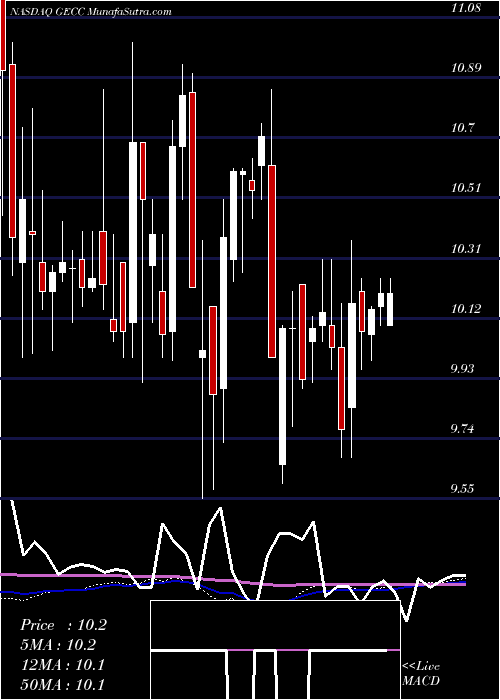The width and height of the screenshot is (500, 700).
Task: Click the 11.08 price axis label
Action: pyautogui.click(x=466, y=8)
